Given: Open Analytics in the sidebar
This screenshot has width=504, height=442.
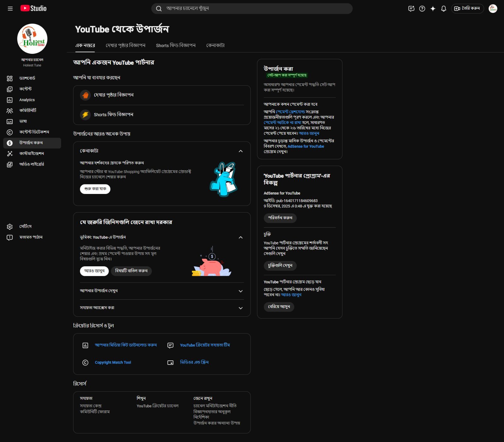Looking at the screenshot, I should tap(32, 100).
